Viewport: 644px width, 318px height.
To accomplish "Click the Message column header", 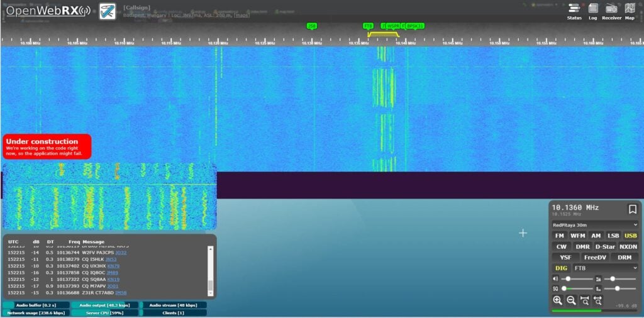I will [93, 242].
